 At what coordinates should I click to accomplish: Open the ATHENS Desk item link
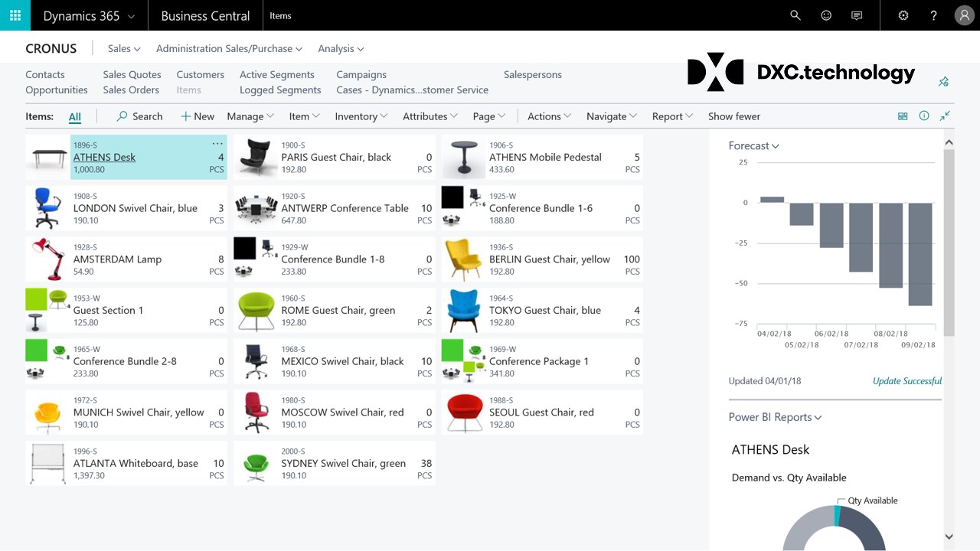(x=104, y=157)
